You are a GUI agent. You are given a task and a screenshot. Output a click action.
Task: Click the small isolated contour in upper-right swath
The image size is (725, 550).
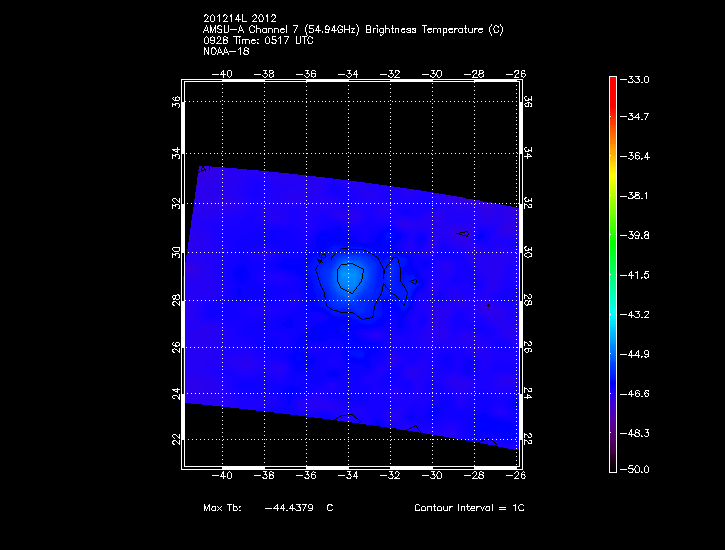[463, 234]
